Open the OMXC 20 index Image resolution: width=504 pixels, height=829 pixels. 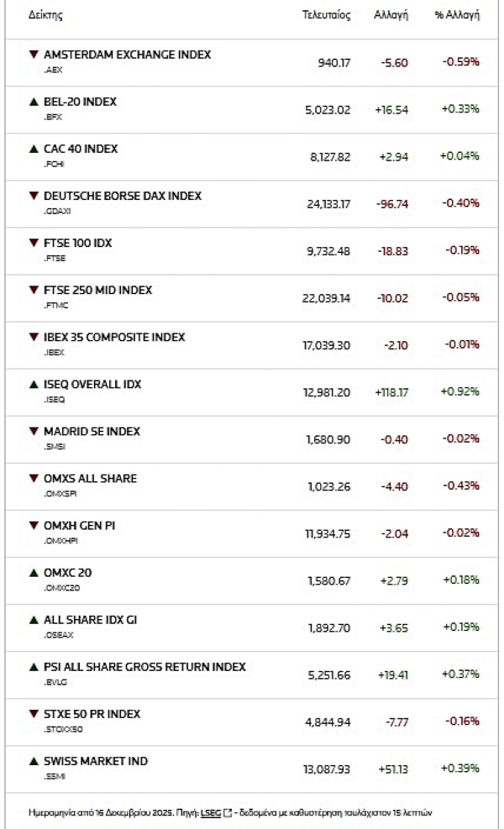(67, 572)
